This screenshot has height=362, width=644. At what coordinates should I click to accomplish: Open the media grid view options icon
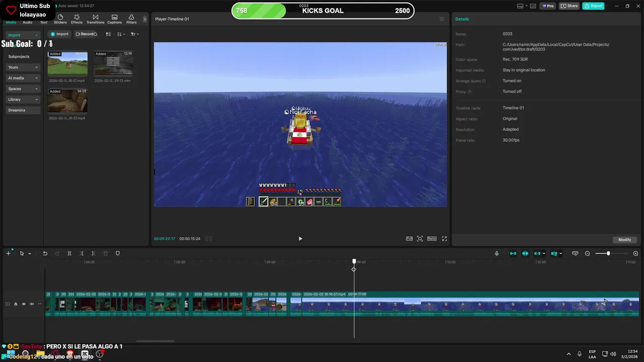pos(108,34)
